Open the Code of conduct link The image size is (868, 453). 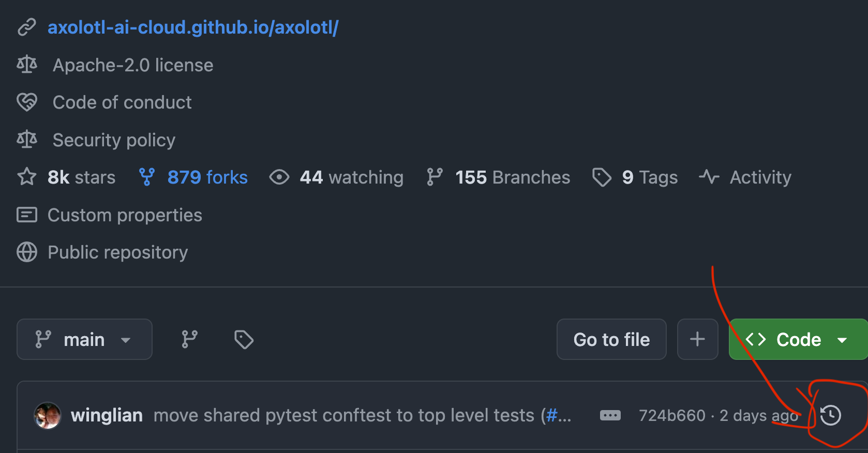tap(122, 102)
